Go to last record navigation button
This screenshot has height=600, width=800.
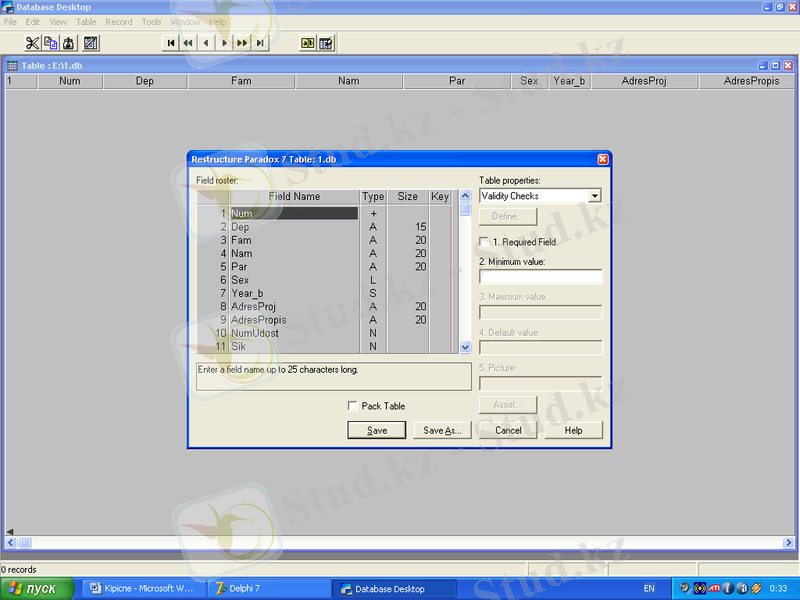(x=260, y=43)
